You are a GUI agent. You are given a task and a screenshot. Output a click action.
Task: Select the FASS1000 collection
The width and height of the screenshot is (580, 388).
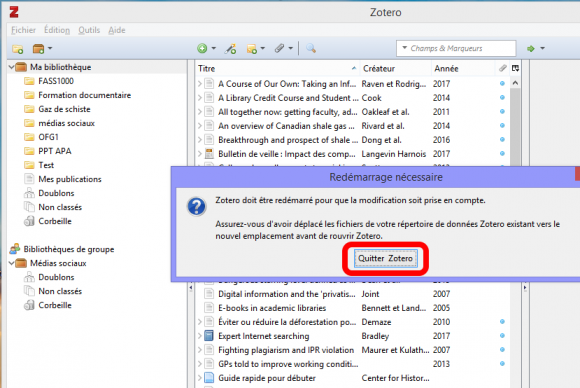[x=56, y=81]
